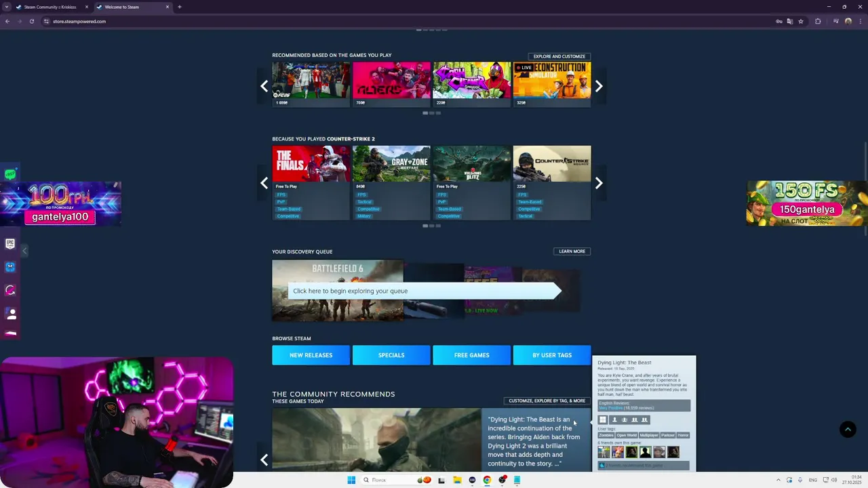Click the green GMT icon in left sidebar
The width and height of the screenshot is (868, 488).
click(x=10, y=174)
